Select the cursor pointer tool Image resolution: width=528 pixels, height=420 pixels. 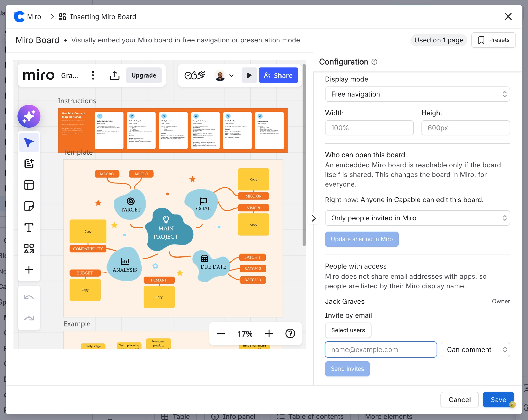[29, 142]
